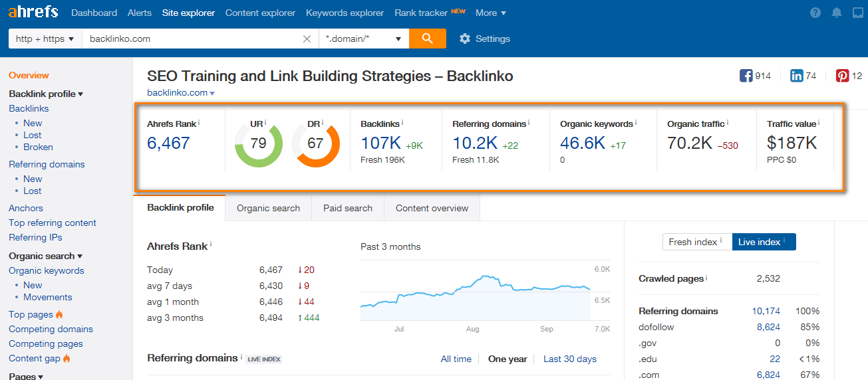Switch to the Paid search tab
Viewport: 868px width, 380px height.
(x=348, y=208)
